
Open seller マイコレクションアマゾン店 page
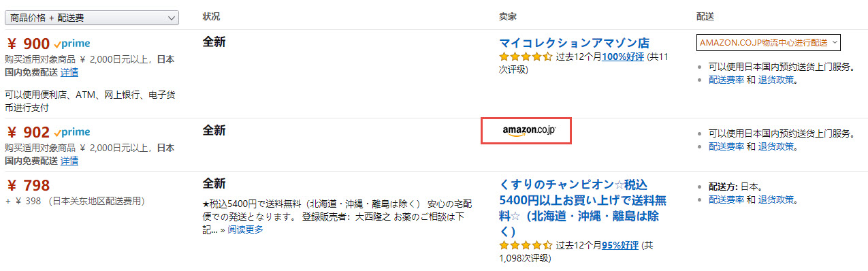[x=574, y=42]
